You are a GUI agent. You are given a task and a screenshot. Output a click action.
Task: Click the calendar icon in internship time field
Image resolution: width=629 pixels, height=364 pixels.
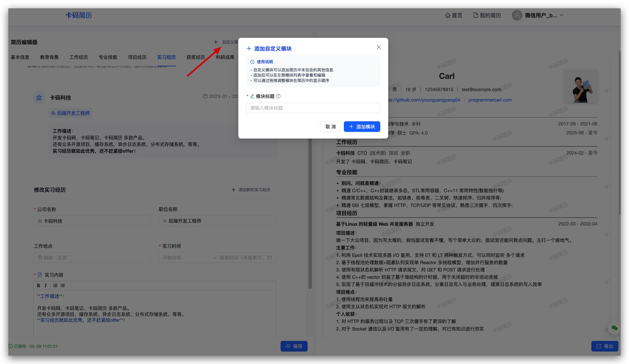pyautogui.click(x=269, y=258)
